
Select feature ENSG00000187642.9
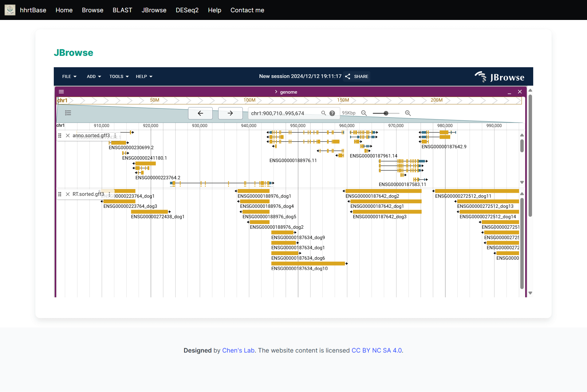coord(444,147)
